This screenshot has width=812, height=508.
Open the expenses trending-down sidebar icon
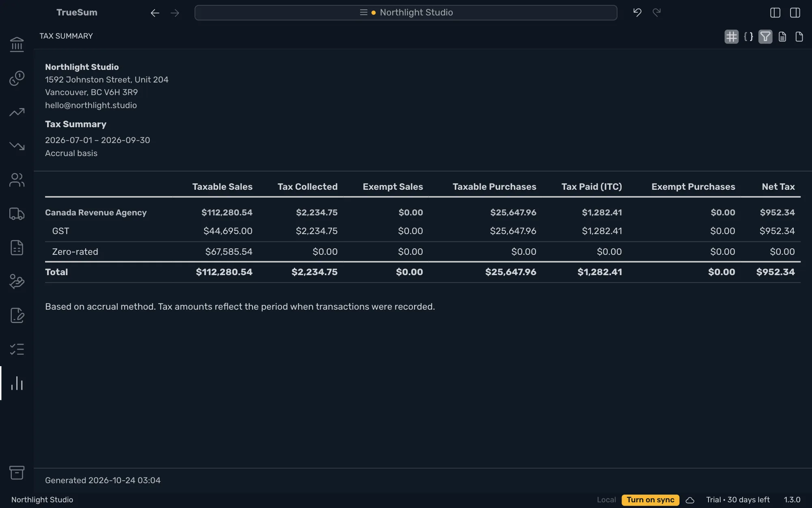(x=17, y=146)
